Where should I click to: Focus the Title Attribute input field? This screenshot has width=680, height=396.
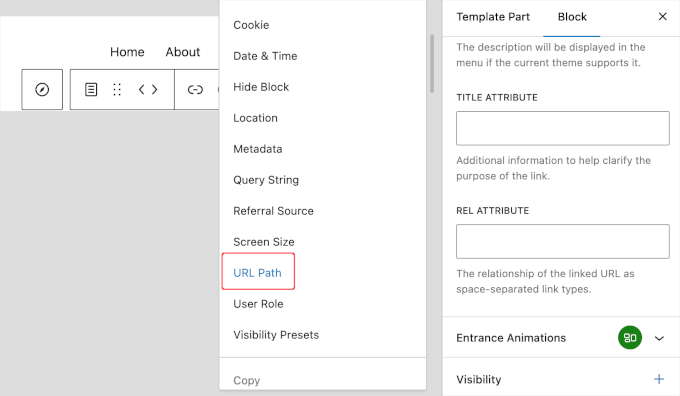[x=562, y=128]
